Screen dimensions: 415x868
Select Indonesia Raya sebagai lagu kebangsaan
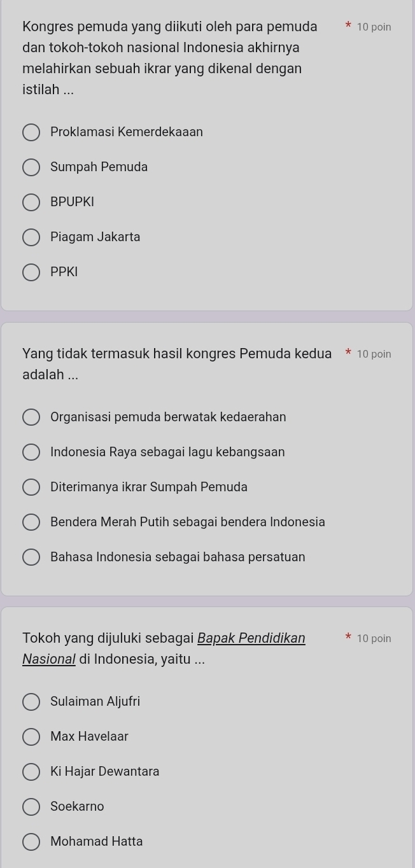pyautogui.click(x=31, y=452)
